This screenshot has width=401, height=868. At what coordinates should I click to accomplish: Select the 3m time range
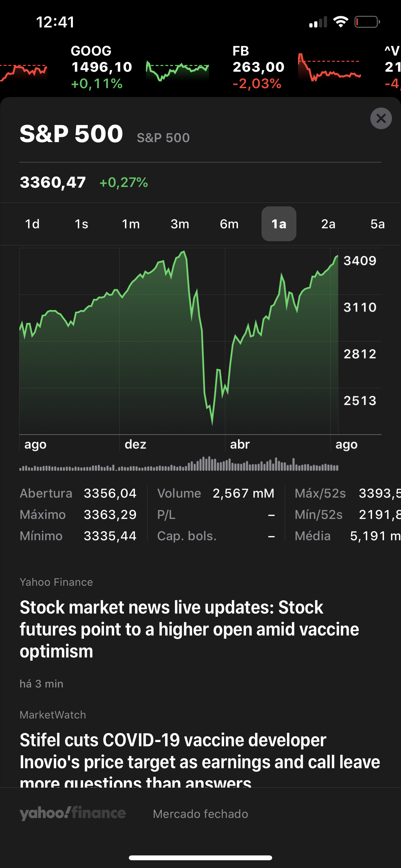pyautogui.click(x=180, y=224)
